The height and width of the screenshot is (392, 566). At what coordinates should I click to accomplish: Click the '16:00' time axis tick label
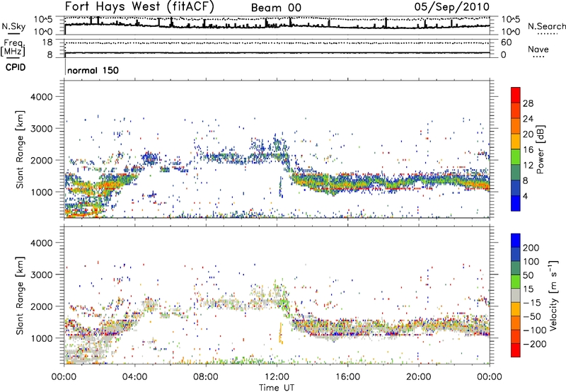point(347,376)
